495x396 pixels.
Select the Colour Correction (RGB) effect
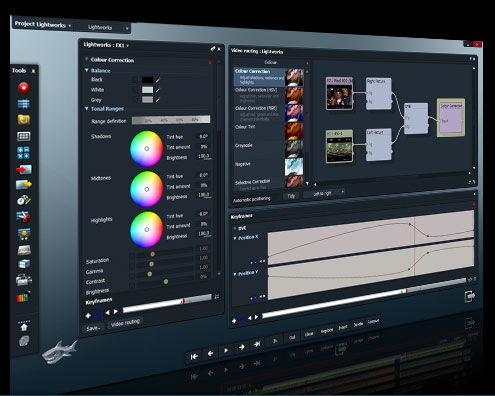pyautogui.click(x=269, y=113)
